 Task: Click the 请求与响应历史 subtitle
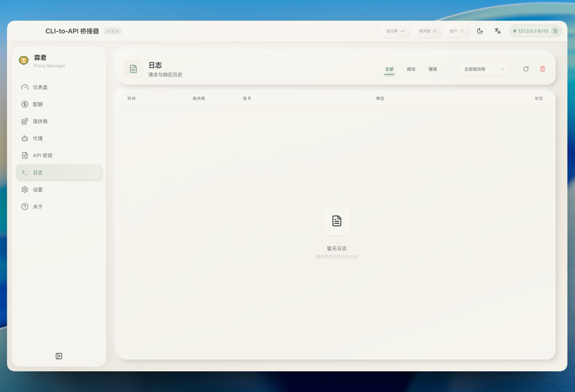coord(165,74)
